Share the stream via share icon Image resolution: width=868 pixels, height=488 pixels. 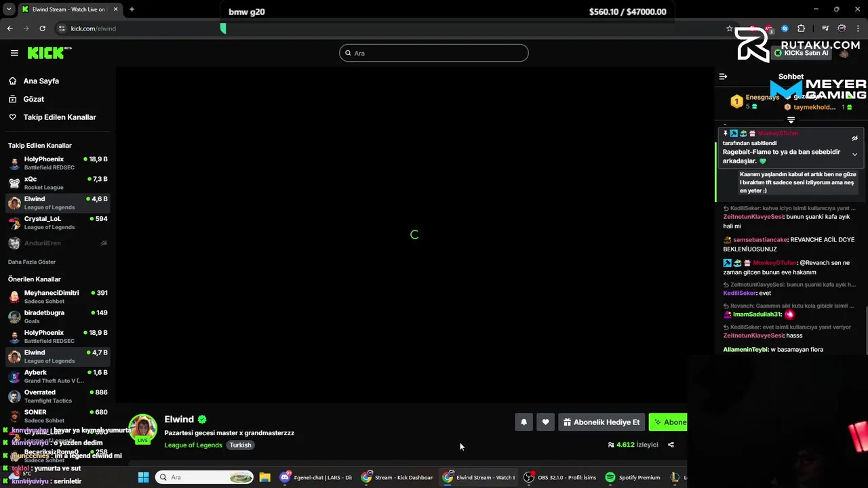[x=671, y=445]
